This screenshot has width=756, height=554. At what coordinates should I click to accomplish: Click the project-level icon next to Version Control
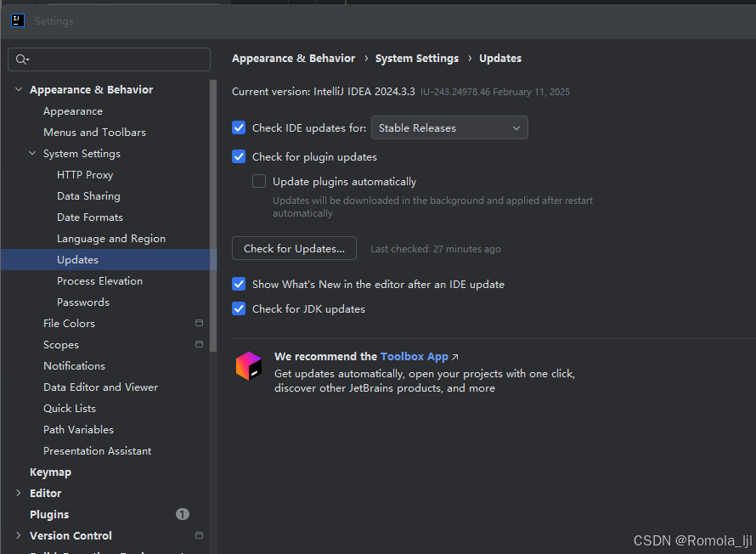coord(199,535)
